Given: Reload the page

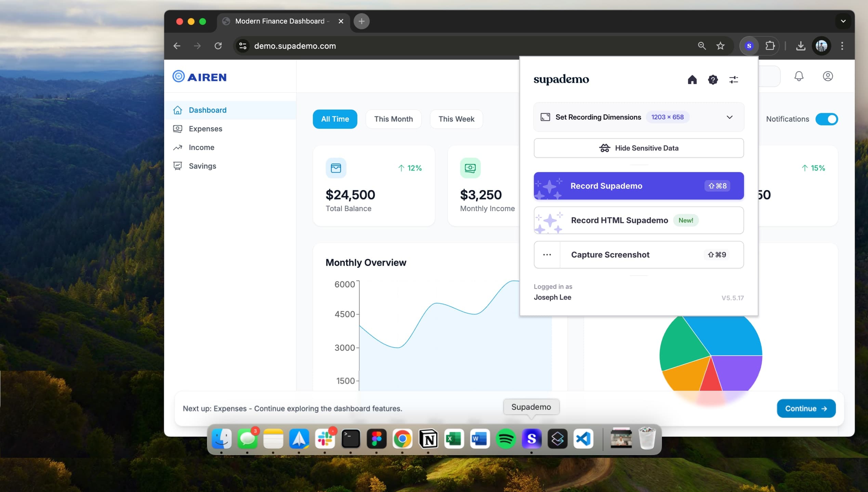Looking at the screenshot, I should click(x=218, y=46).
